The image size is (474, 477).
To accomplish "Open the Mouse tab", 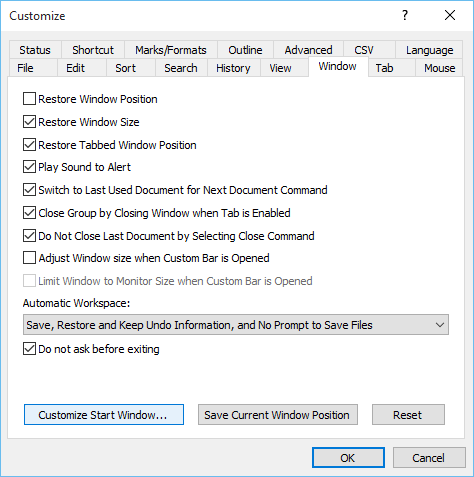I will coord(439,68).
